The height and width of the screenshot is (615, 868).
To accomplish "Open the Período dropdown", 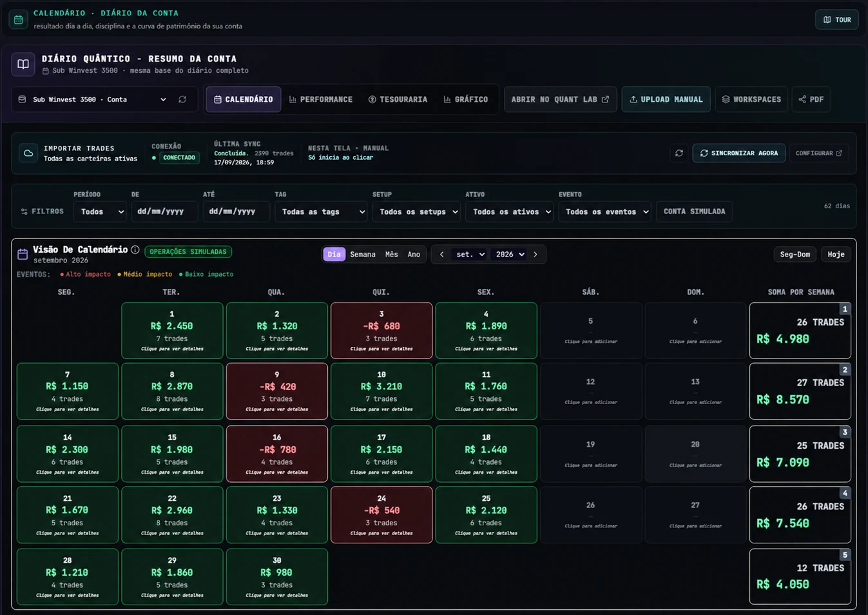I will (x=99, y=211).
